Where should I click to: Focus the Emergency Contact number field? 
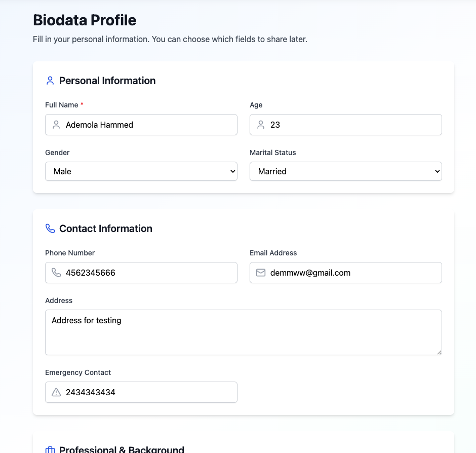147,392
